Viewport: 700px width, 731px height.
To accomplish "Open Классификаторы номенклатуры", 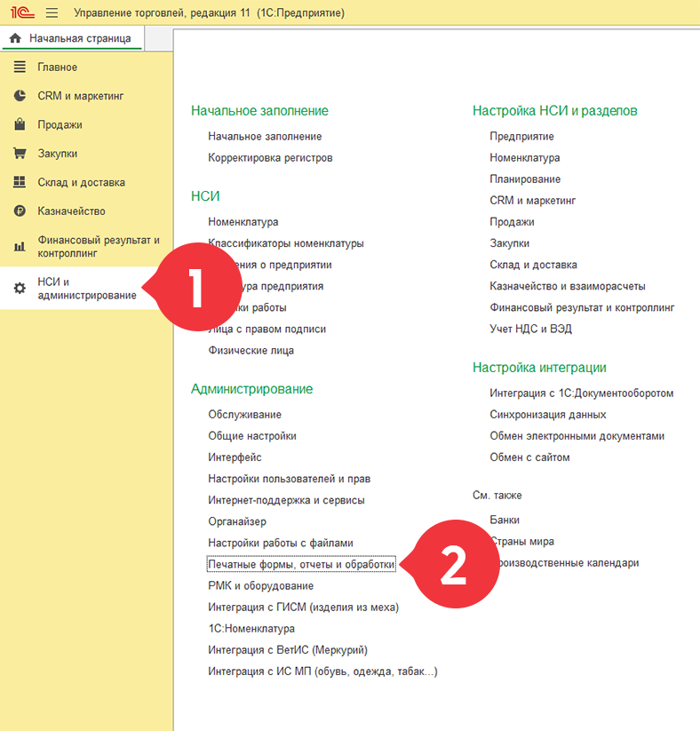I will [286, 243].
